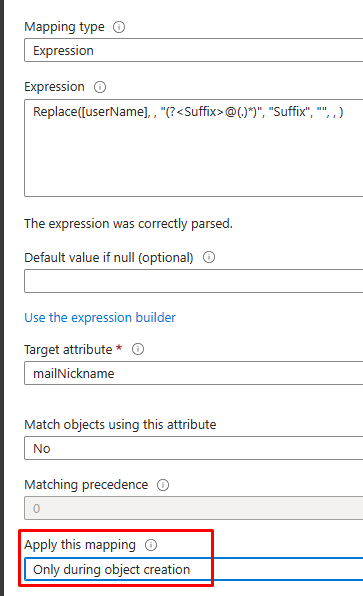Image resolution: width=363 pixels, height=596 pixels.
Task: Click the Mapping type label text
Action: (x=64, y=27)
